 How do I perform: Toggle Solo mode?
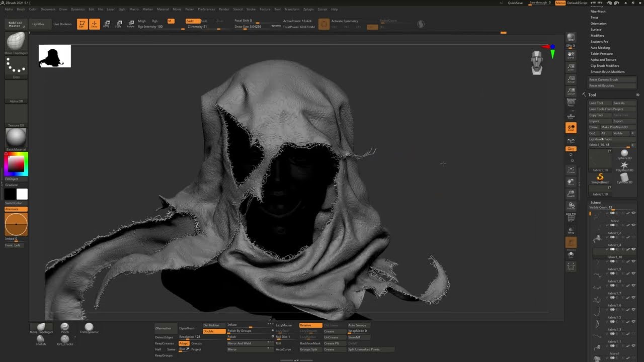[571, 254]
